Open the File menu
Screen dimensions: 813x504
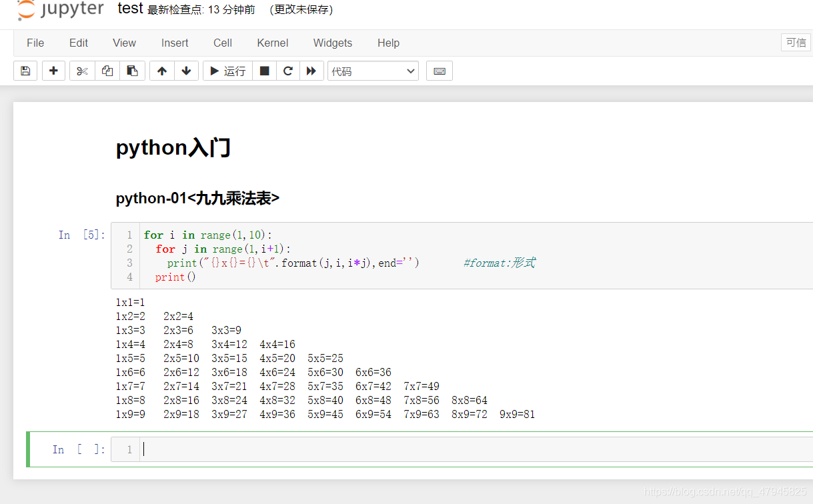[35, 43]
